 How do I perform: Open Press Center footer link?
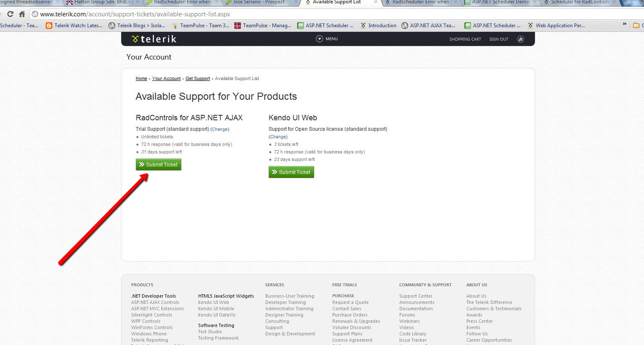point(479,322)
